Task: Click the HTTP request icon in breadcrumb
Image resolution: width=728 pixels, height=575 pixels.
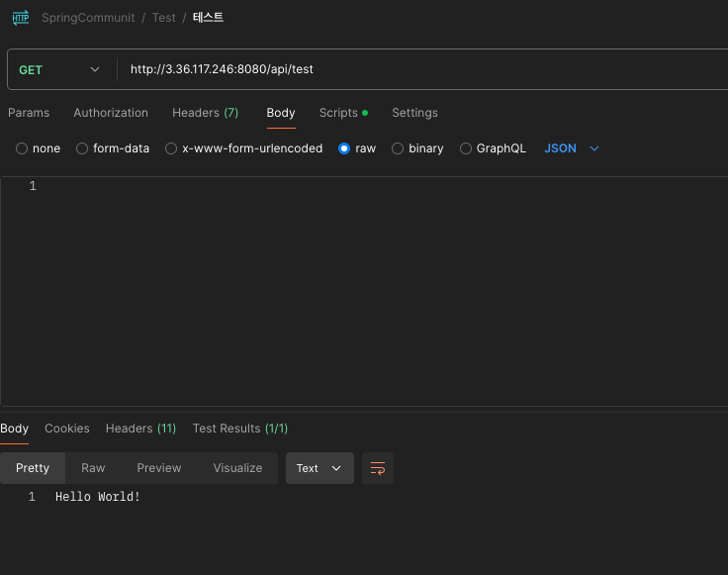Action: [21, 18]
